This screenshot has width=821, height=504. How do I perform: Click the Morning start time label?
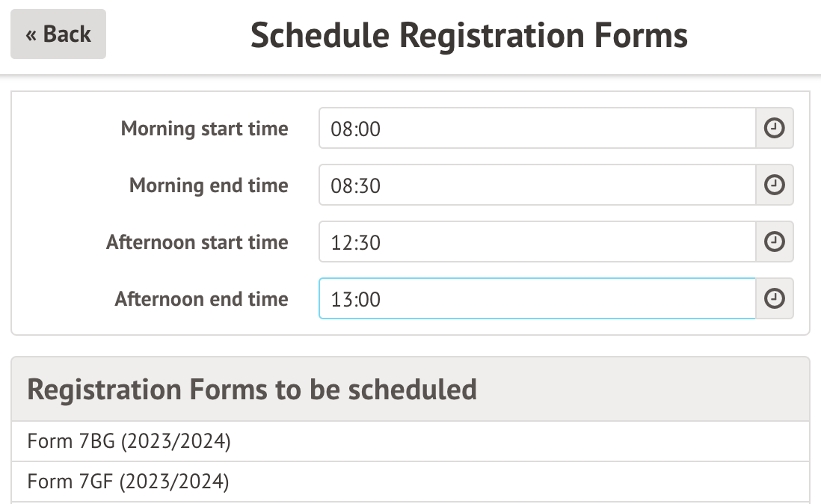pos(204,129)
